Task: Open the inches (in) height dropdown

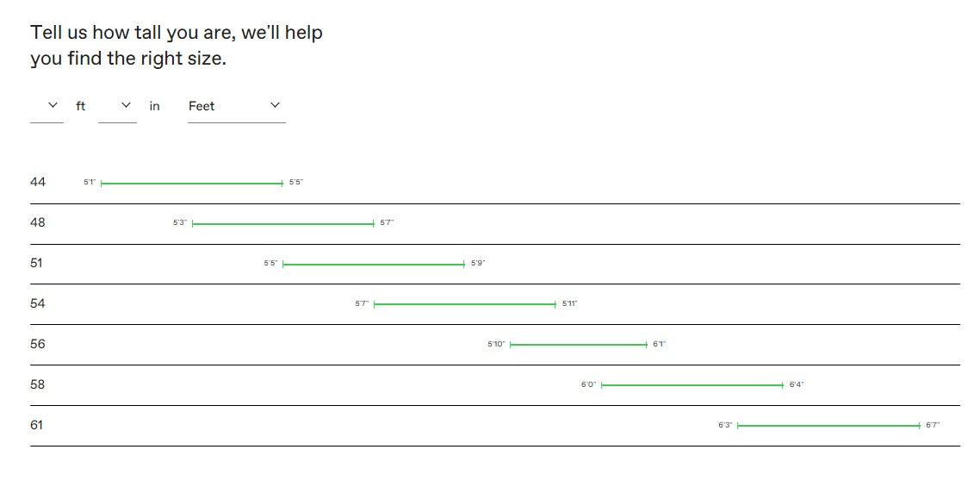Action: point(117,106)
